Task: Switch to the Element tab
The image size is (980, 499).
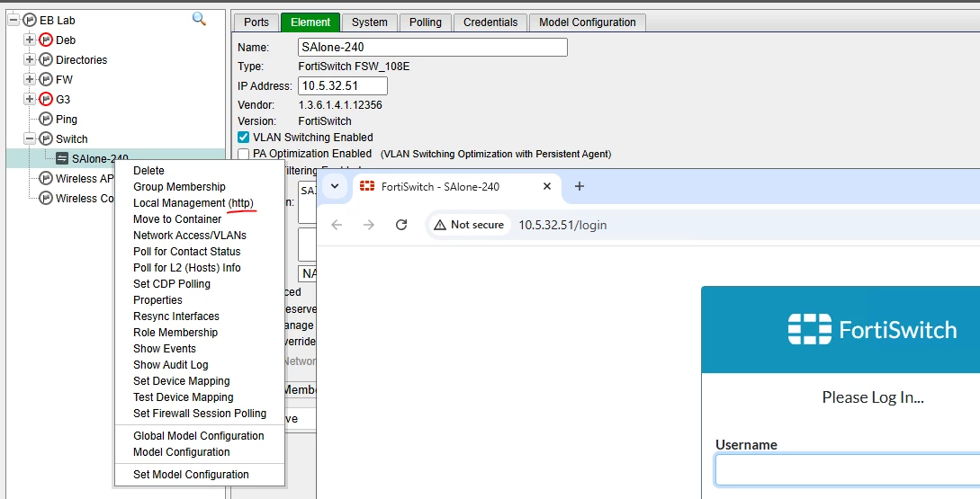Action: pos(310,22)
